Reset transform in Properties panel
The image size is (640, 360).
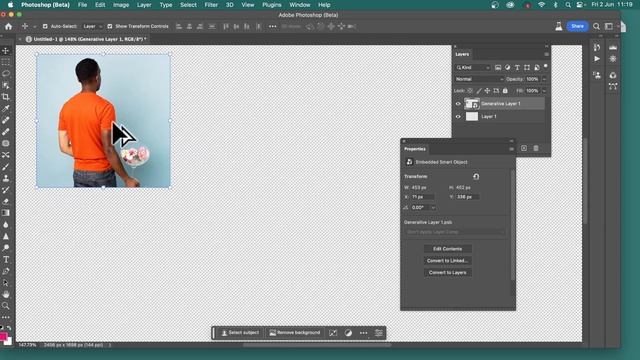coord(476,177)
